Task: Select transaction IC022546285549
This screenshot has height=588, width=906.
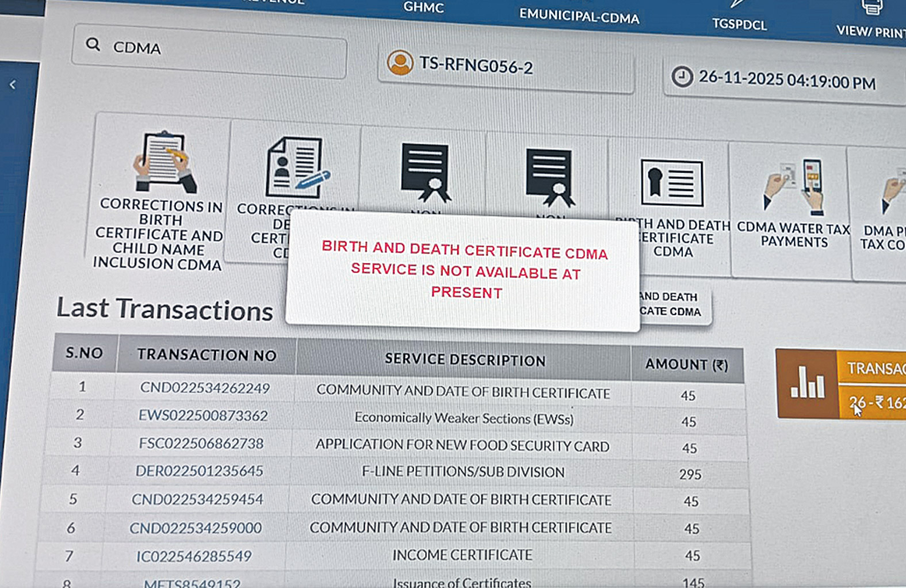Action: click(194, 556)
